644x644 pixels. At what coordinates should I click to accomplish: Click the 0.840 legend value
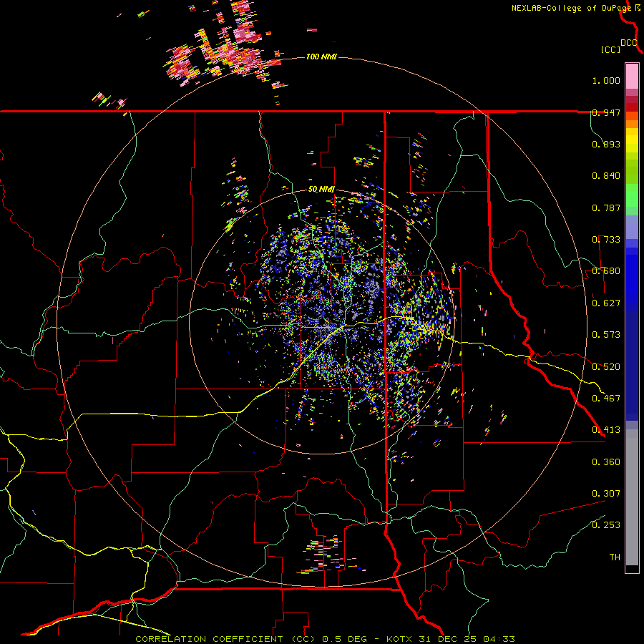(606, 176)
